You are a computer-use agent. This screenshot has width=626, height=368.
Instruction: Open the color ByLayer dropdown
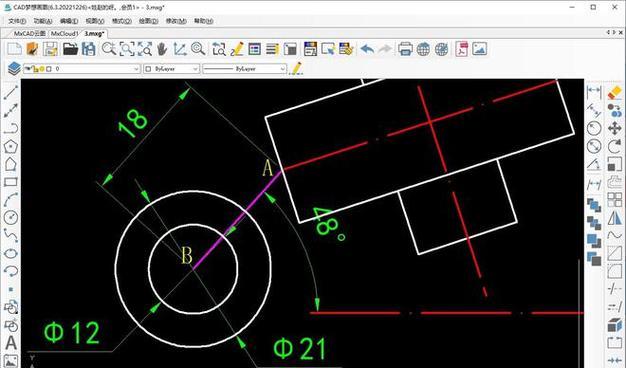171,69
